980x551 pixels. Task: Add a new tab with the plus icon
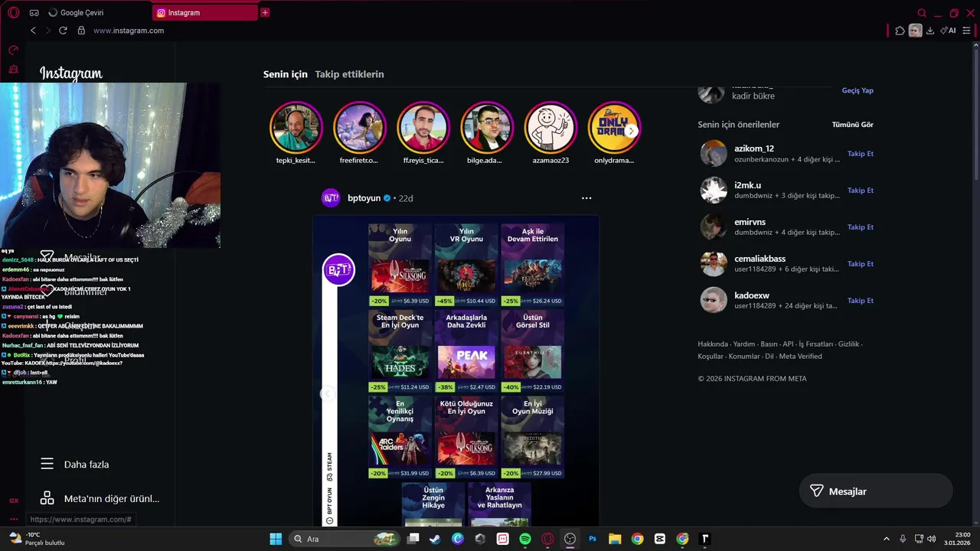coord(265,12)
